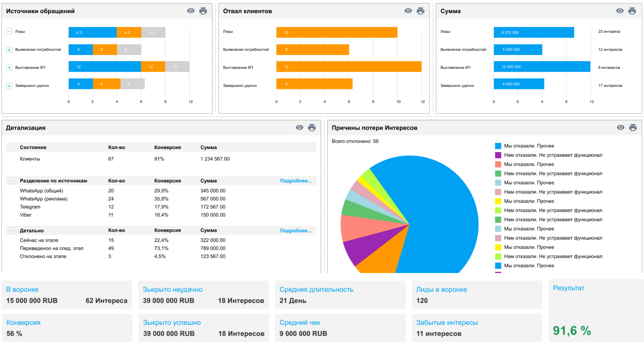
Task: Print the Детализация table
Action: (312, 127)
